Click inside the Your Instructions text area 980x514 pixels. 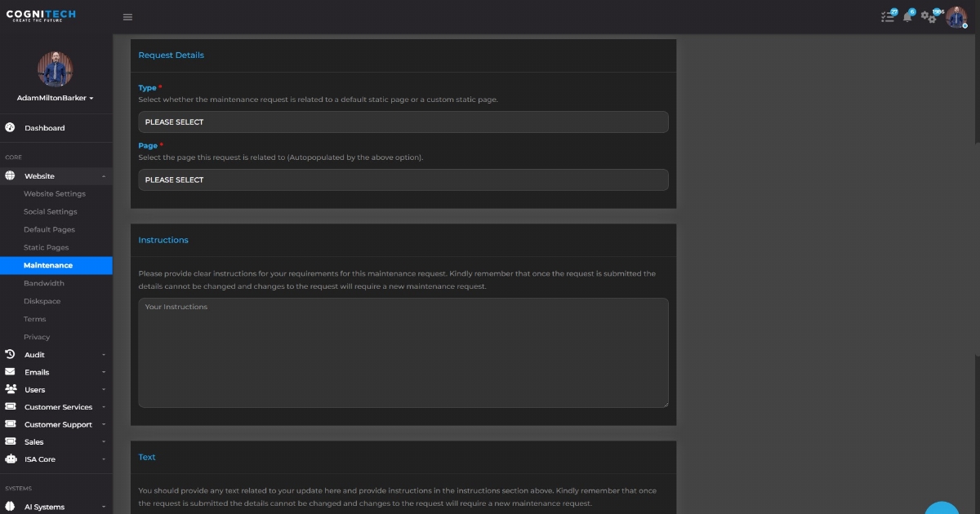click(403, 351)
